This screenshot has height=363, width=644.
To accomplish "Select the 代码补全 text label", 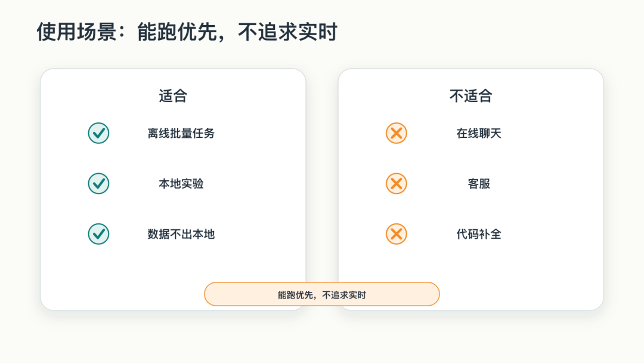I will 479,234.
